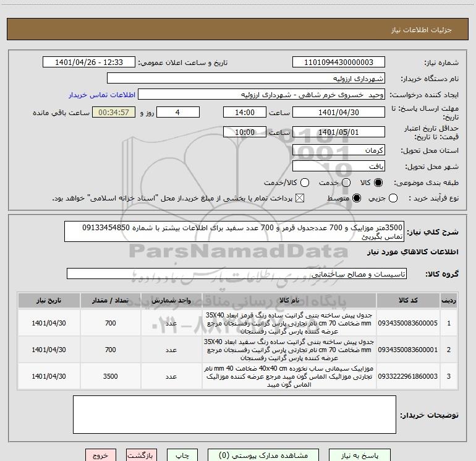Click the ردیف column header
Viewport: 476px width, 461px height.
tap(449, 301)
